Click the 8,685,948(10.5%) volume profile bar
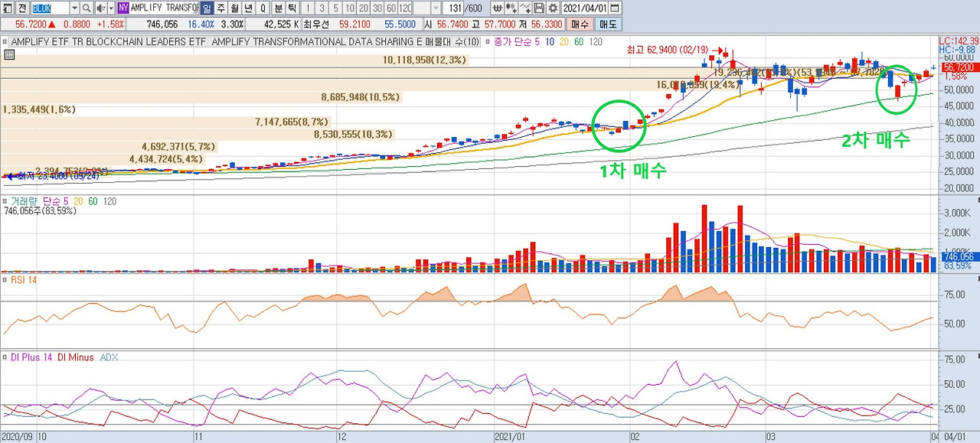The image size is (980, 443). (200, 97)
